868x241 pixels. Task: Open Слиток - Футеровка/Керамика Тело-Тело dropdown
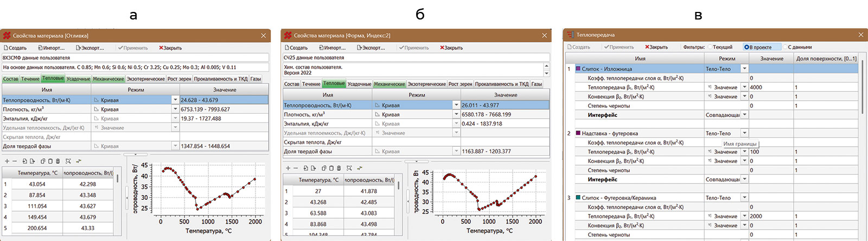744,198
